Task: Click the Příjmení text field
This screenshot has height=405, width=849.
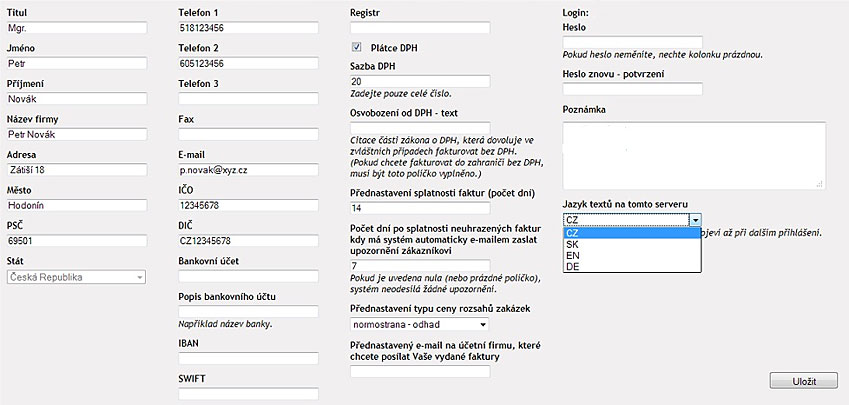Action: coord(76,99)
